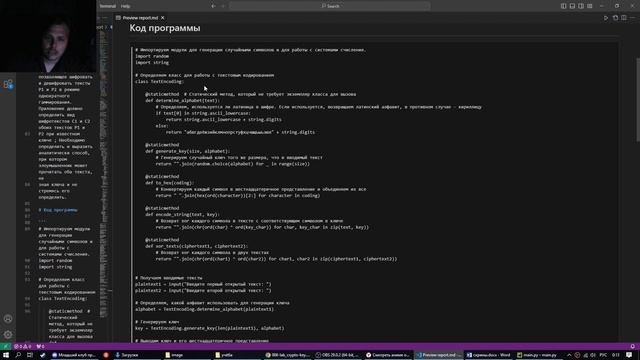
Task: Click the Telegram icon on the taskbar
Action: coord(42,355)
